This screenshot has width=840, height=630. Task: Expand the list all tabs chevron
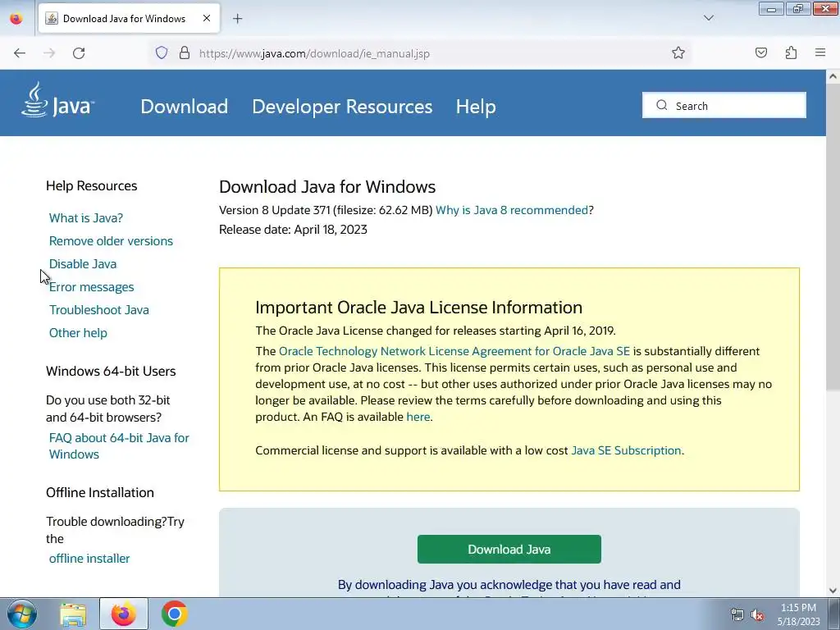pos(709,19)
